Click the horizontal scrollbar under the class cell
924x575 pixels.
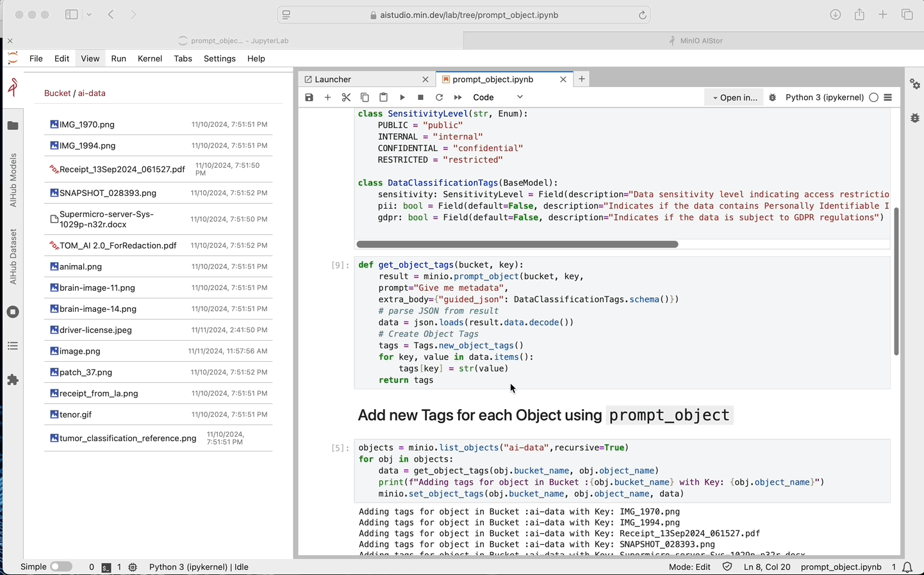tap(517, 244)
